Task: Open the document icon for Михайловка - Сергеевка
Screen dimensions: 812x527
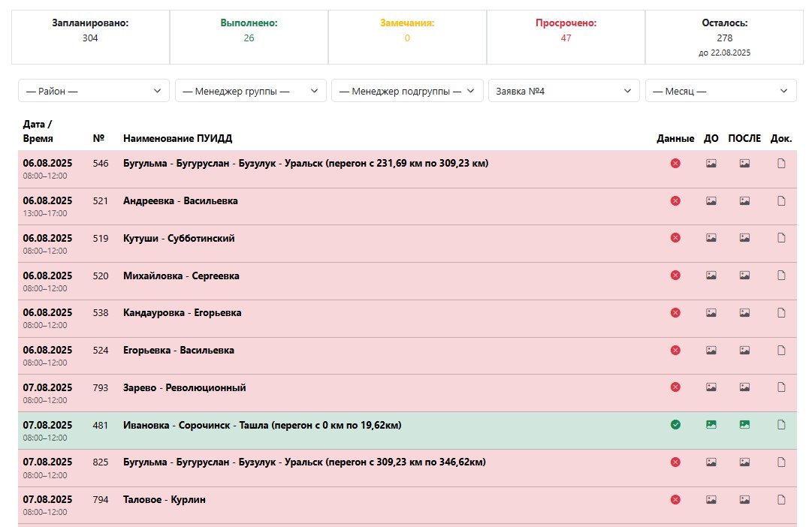Action: click(781, 276)
